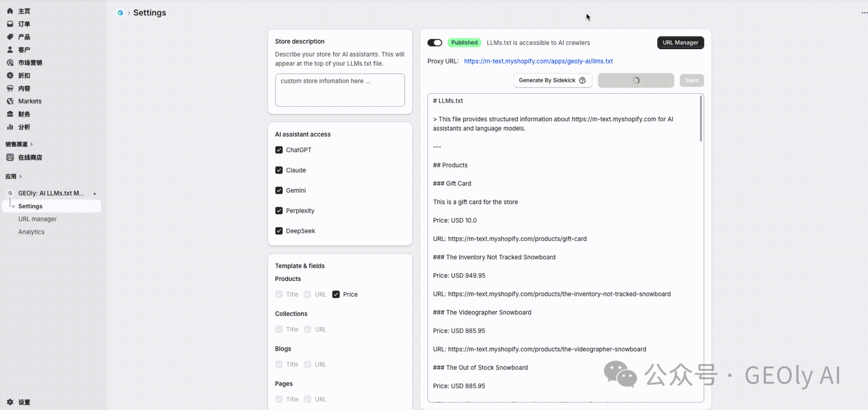Open 设置 settings at sidebar bottom
Screen dimensions: 868x410
[x=24, y=402]
